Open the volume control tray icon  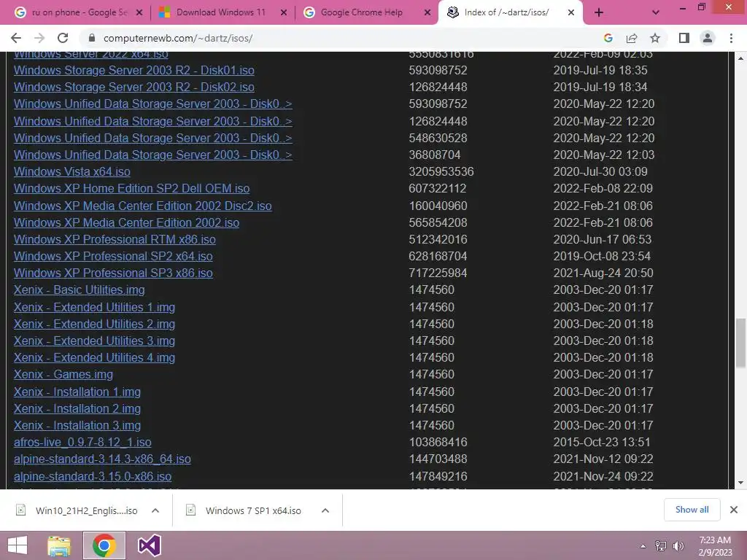point(678,546)
